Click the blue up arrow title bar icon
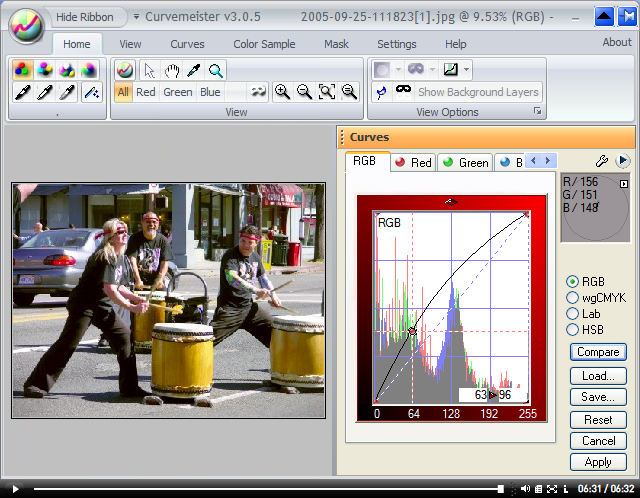This screenshot has width=640, height=498. pos(604,17)
